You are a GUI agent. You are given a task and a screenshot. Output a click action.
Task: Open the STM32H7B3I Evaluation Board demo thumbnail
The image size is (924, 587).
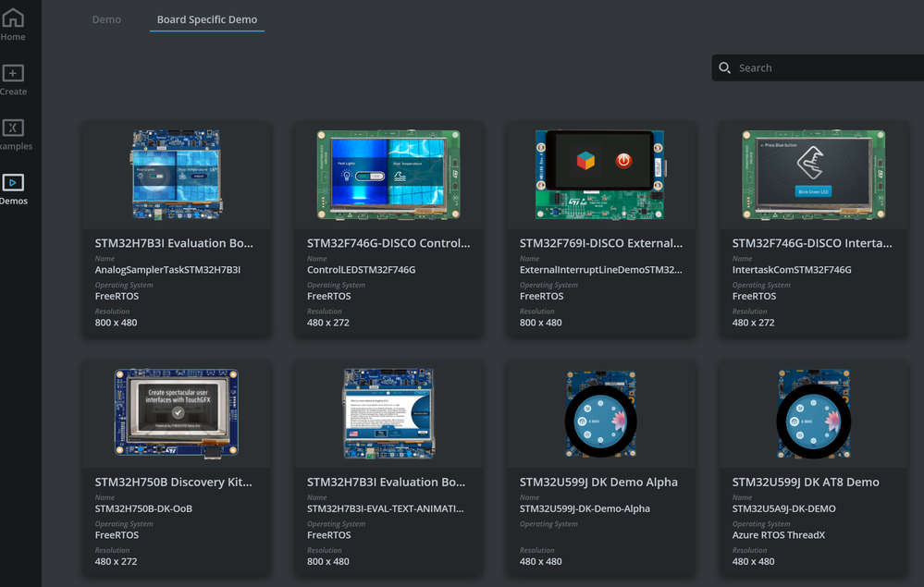tap(176, 175)
